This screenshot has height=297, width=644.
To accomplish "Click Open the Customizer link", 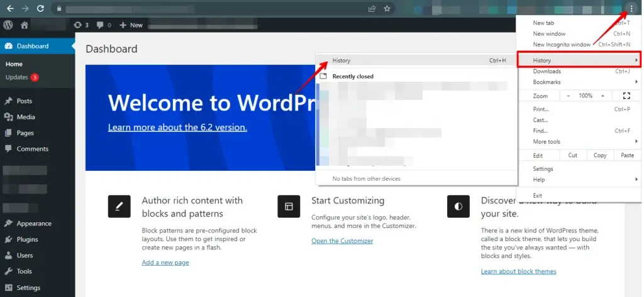I will point(342,240).
